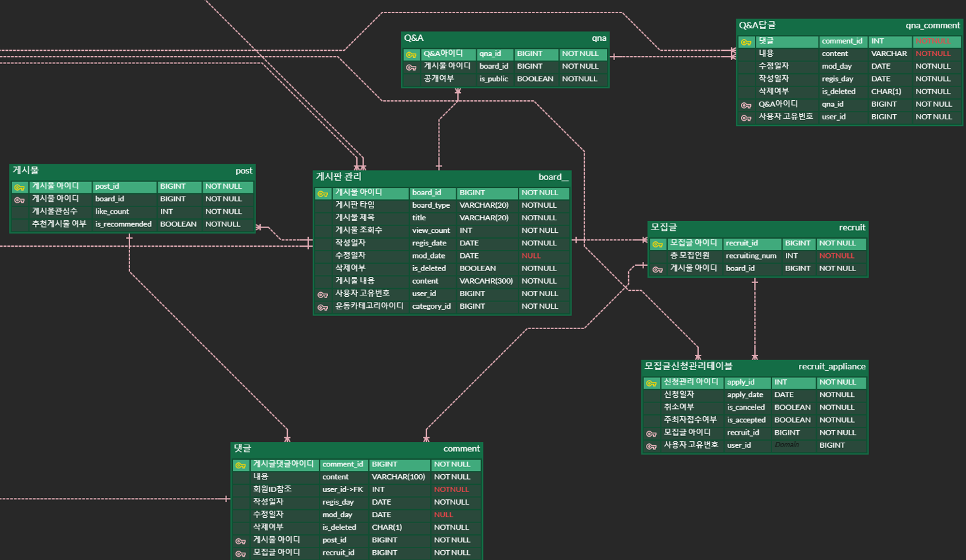Select the foreign key icon beside recruit_appliance's user_id row
The height and width of the screenshot is (560, 966).
coord(651,447)
